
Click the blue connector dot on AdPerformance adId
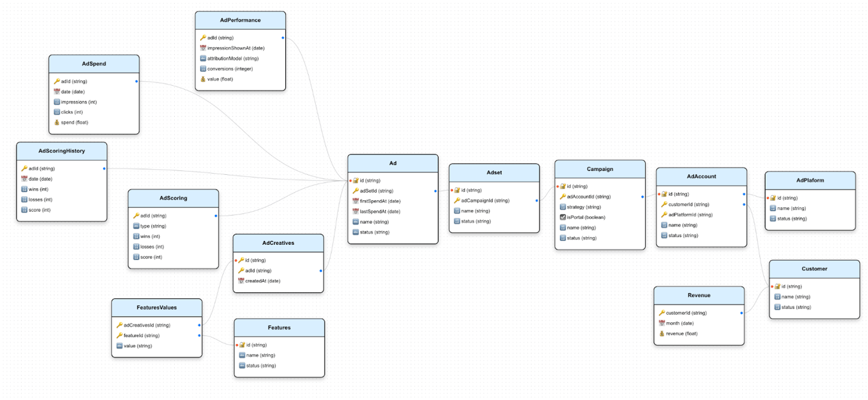point(283,38)
